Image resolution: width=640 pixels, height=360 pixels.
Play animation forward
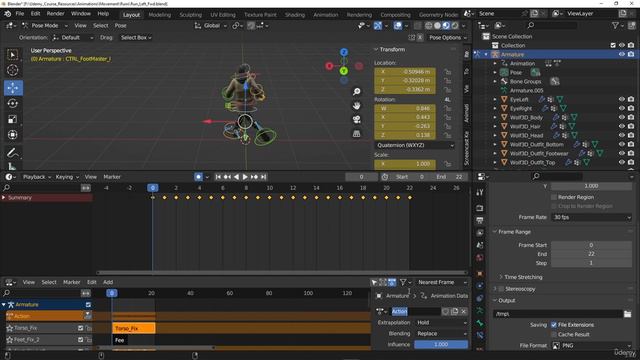245,177
